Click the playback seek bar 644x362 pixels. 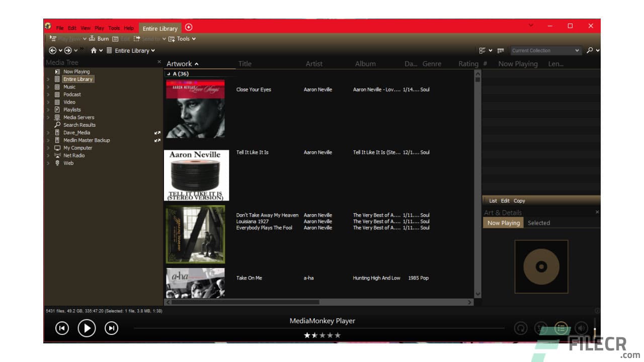[x=319, y=328]
